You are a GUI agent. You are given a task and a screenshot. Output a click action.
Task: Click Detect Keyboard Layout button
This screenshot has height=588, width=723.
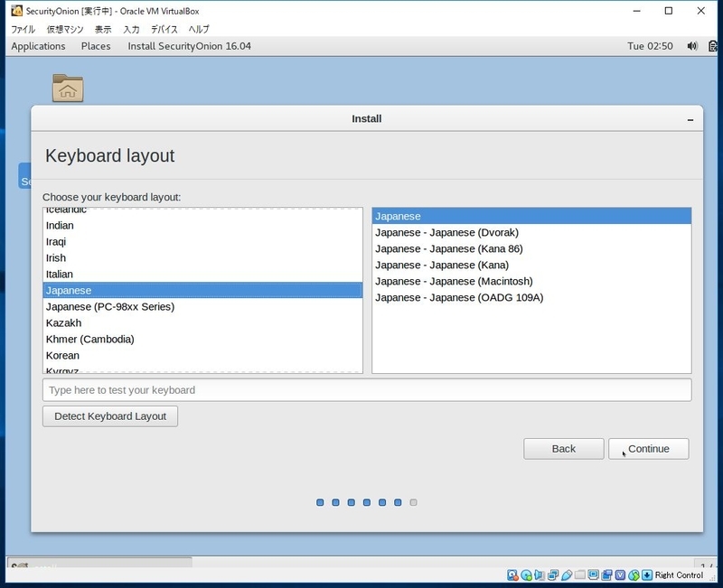point(110,416)
